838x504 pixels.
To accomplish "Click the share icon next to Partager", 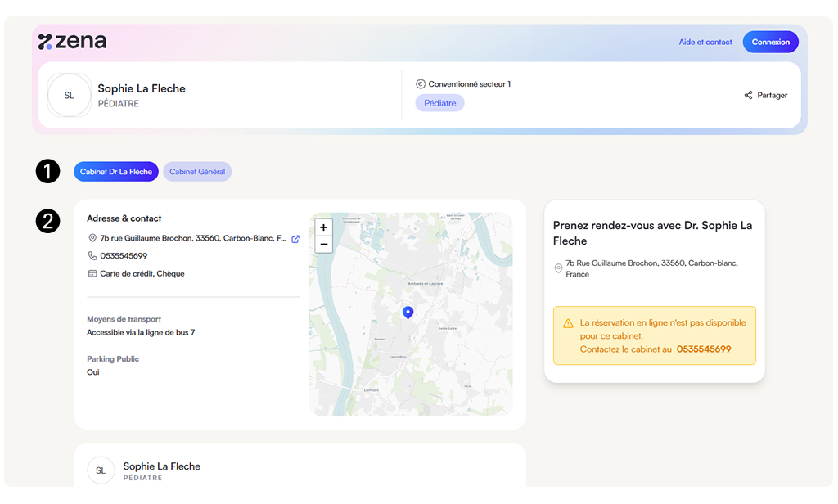I will (748, 95).
